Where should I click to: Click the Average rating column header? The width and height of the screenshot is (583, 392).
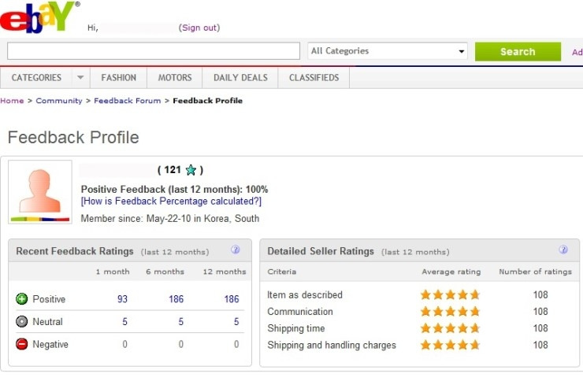pyautogui.click(x=451, y=272)
